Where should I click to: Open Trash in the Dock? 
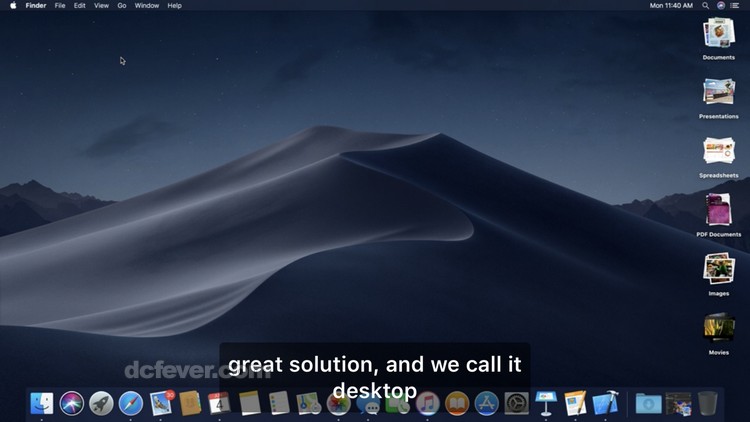click(707, 403)
